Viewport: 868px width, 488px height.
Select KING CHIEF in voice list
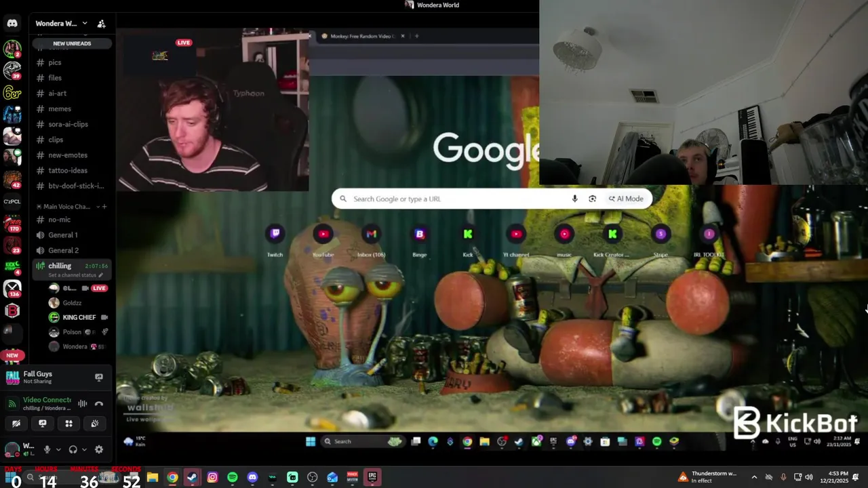click(x=79, y=317)
